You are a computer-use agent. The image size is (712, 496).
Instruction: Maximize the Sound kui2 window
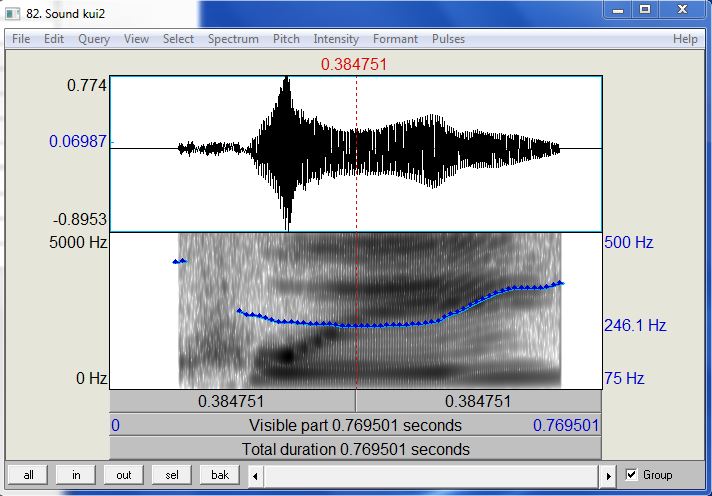(x=645, y=10)
